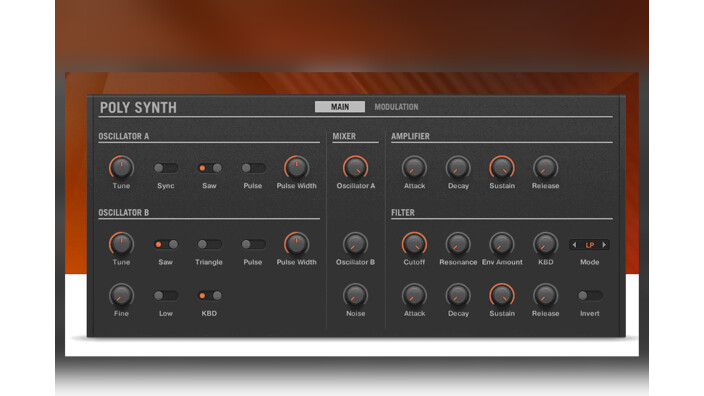
Task: Click the Sync label in Oscillator A
Action: tap(166, 186)
